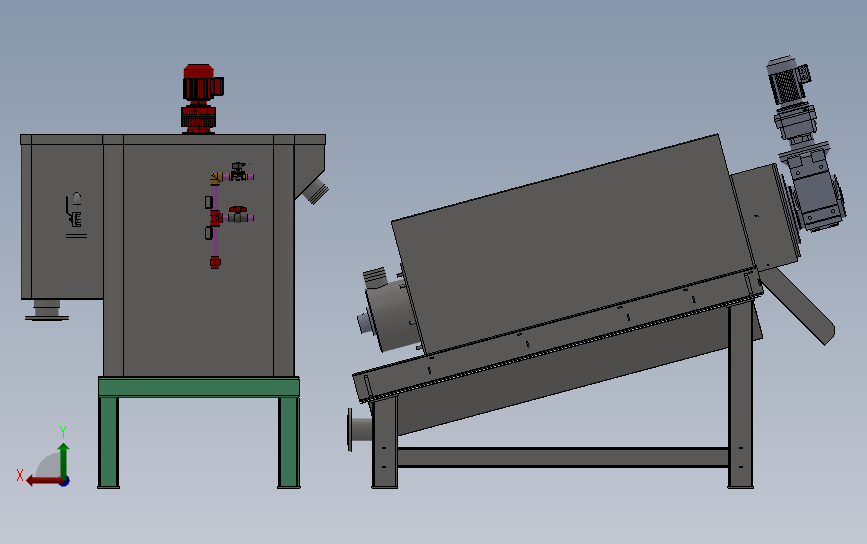Click the flanged drain pipe at press bottom

point(361,430)
